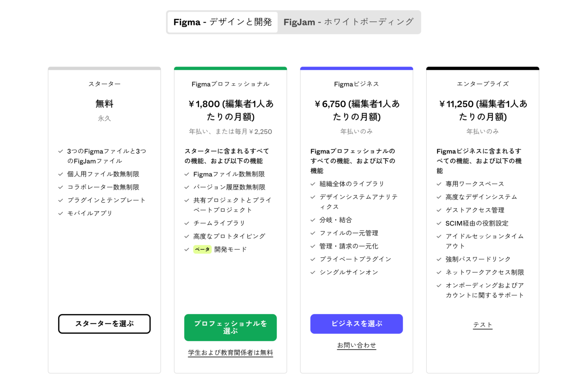Click the checkmark next to モバイルアプリ
This screenshot has height=380, width=588.
(x=60, y=213)
